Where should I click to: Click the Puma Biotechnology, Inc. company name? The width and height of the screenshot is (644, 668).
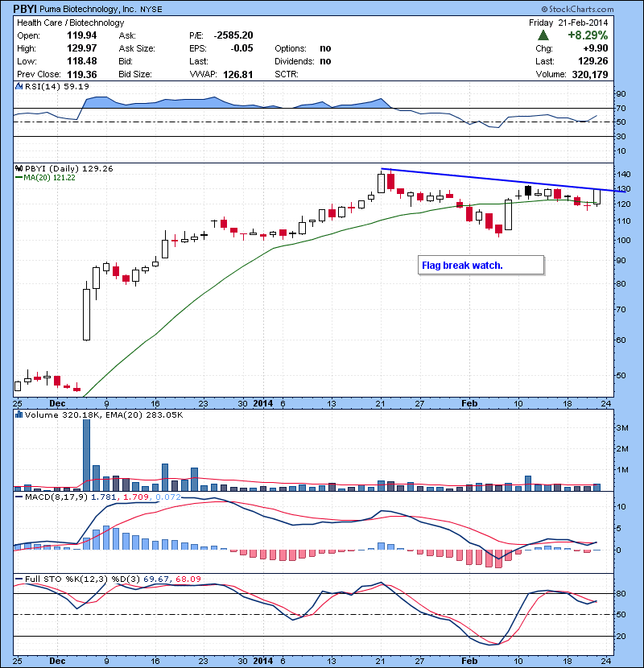(89, 9)
